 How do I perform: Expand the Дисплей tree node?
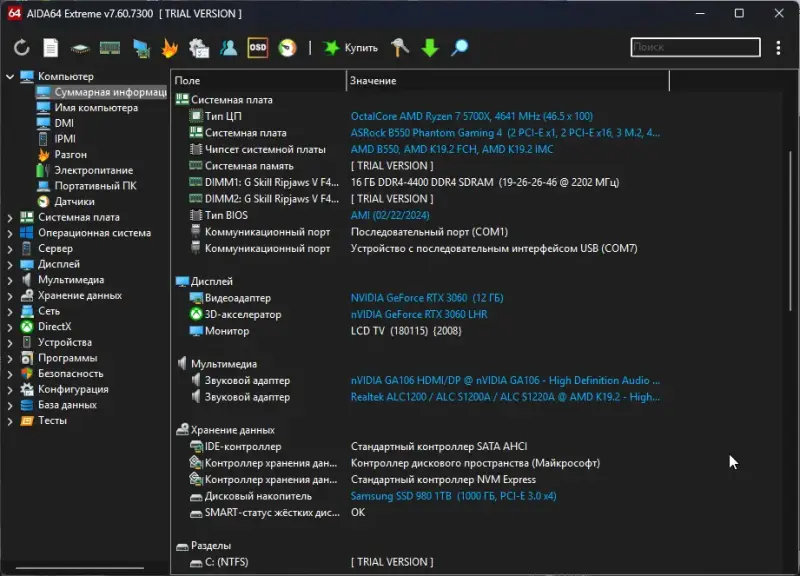click(x=10, y=264)
